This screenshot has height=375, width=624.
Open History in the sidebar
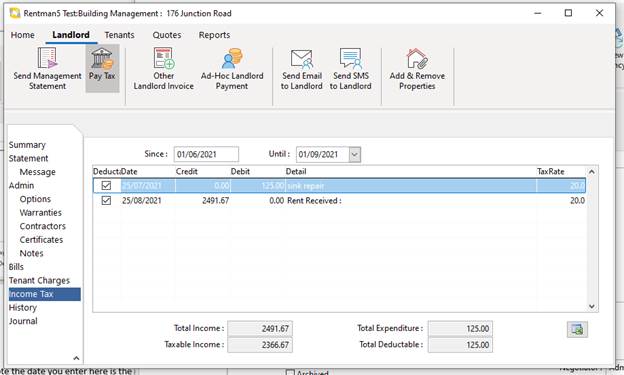pos(23,308)
